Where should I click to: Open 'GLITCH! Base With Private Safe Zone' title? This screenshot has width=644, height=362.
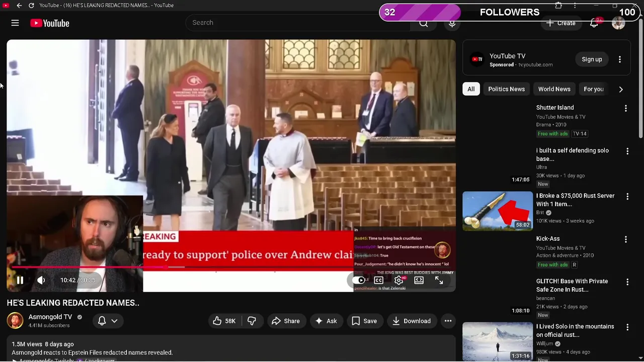pyautogui.click(x=572, y=285)
